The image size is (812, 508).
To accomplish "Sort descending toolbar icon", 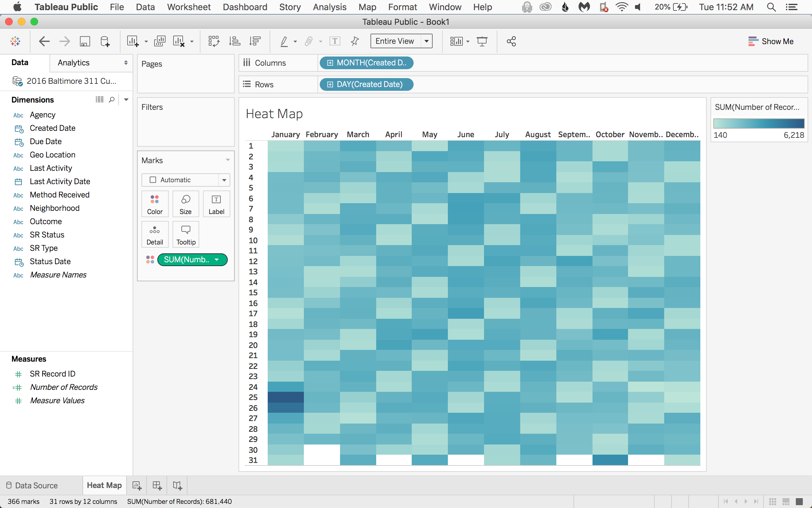I will [255, 41].
